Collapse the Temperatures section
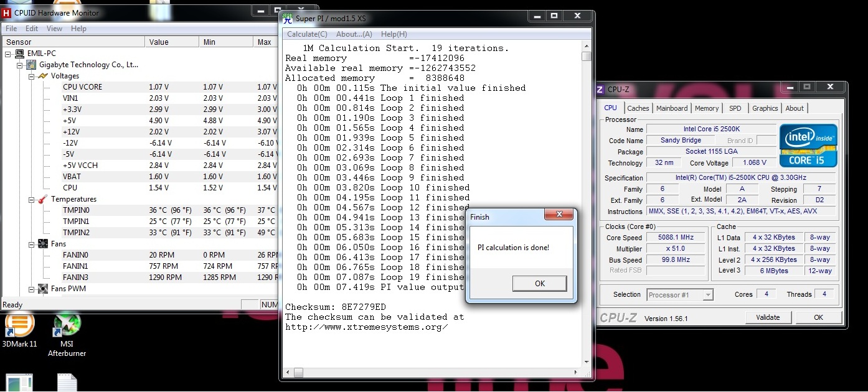Screen dimensions: 868x392 pos(32,198)
